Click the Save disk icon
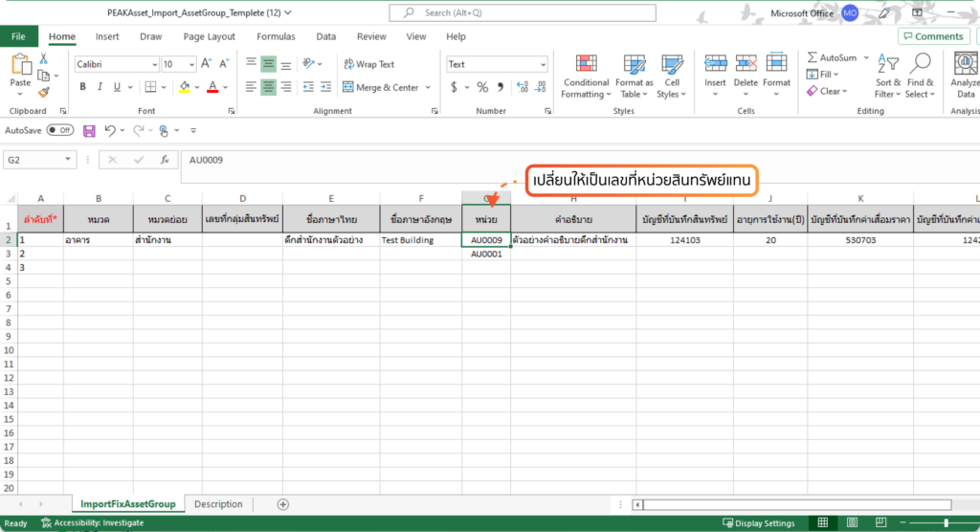The height and width of the screenshot is (532, 980). (89, 131)
